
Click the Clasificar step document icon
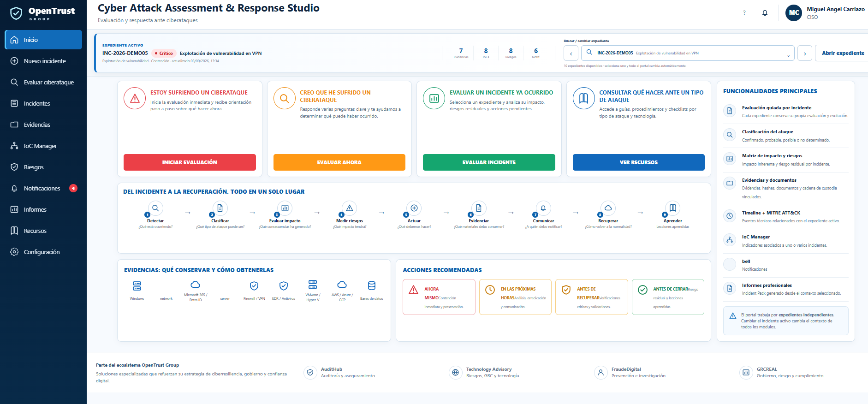[220, 208]
